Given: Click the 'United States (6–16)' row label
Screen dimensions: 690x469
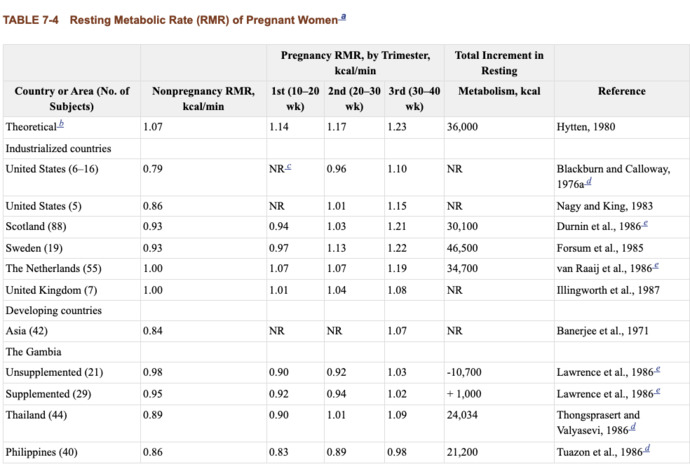Looking at the screenshot, I should pos(52,169).
